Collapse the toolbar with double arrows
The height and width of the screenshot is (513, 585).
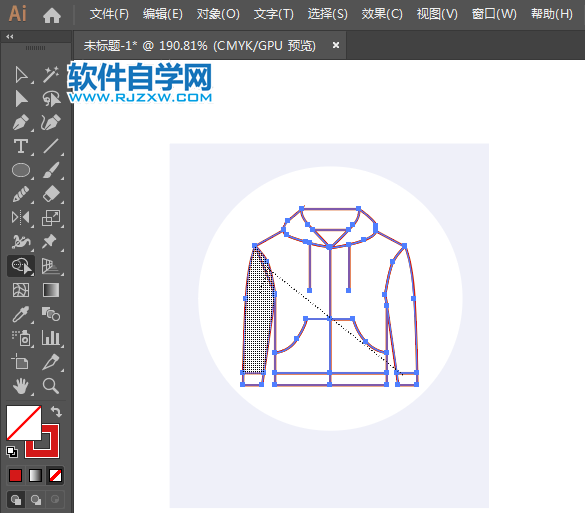click(x=10, y=37)
